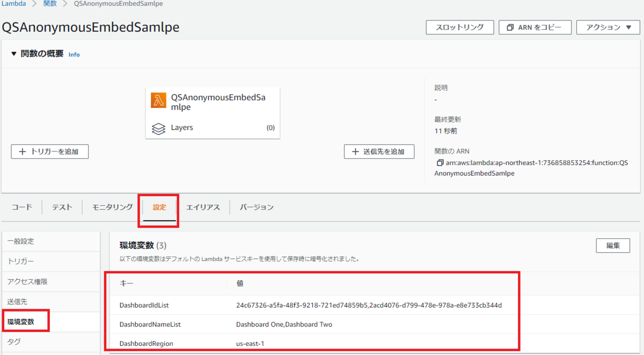
Task: Click the スロットリング button
Action: pos(459,27)
